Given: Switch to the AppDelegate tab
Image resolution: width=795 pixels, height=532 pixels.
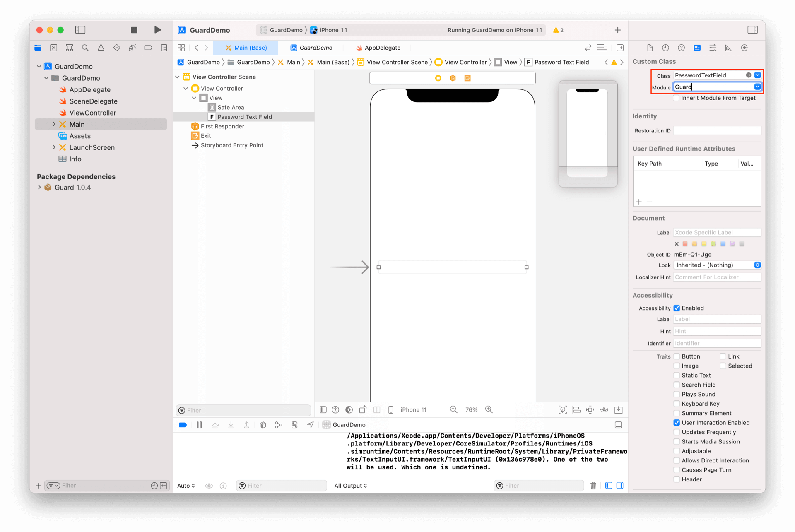Looking at the screenshot, I should [378, 48].
